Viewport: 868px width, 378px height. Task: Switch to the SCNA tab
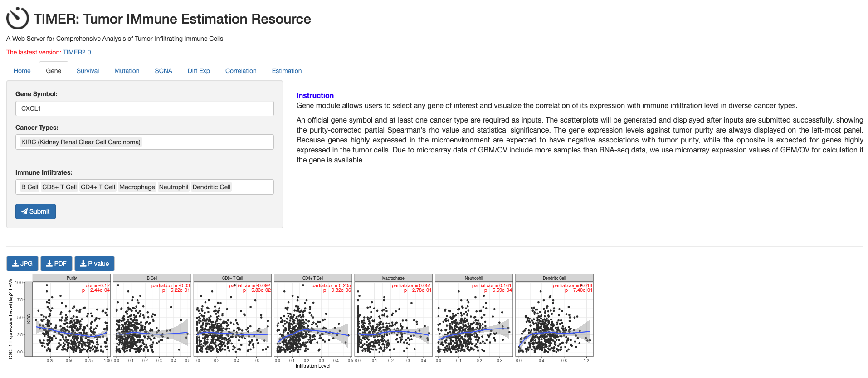tap(163, 71)
